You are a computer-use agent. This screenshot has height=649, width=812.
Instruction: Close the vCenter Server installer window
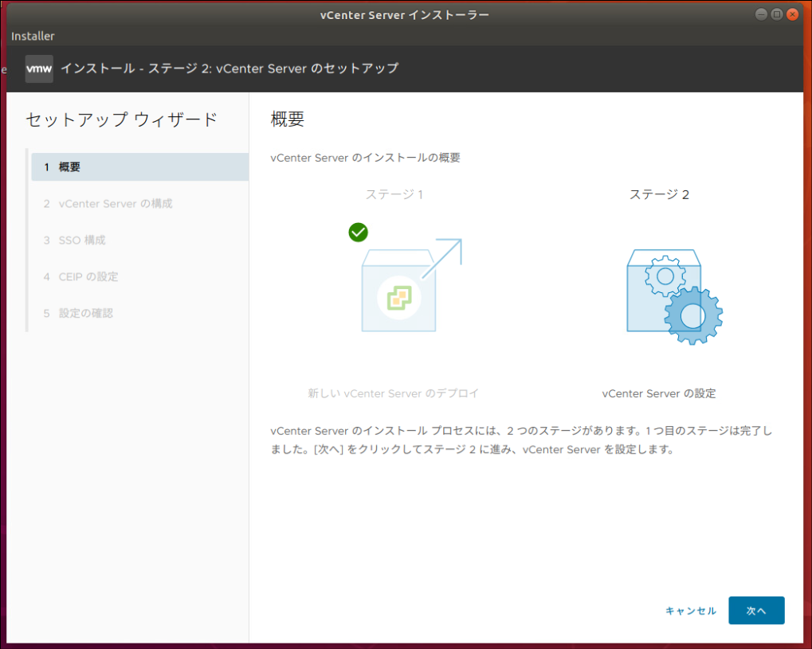pos(792,14)
